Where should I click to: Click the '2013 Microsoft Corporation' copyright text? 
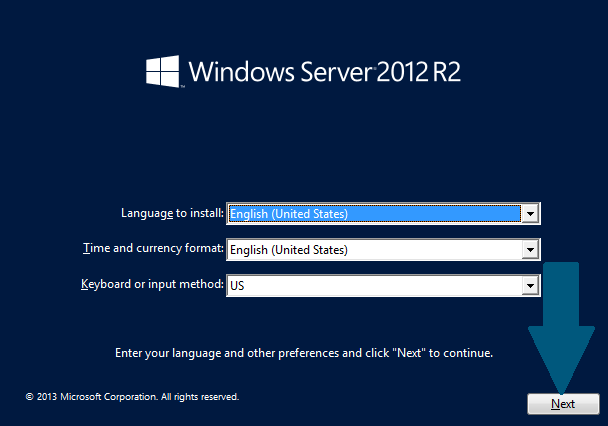tap(132, 397)
